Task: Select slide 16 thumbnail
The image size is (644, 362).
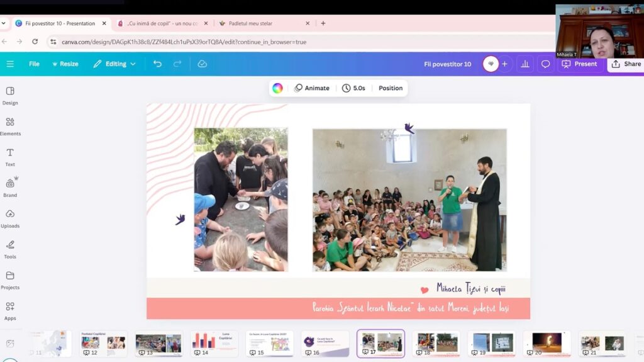Action: coord(325,344)
